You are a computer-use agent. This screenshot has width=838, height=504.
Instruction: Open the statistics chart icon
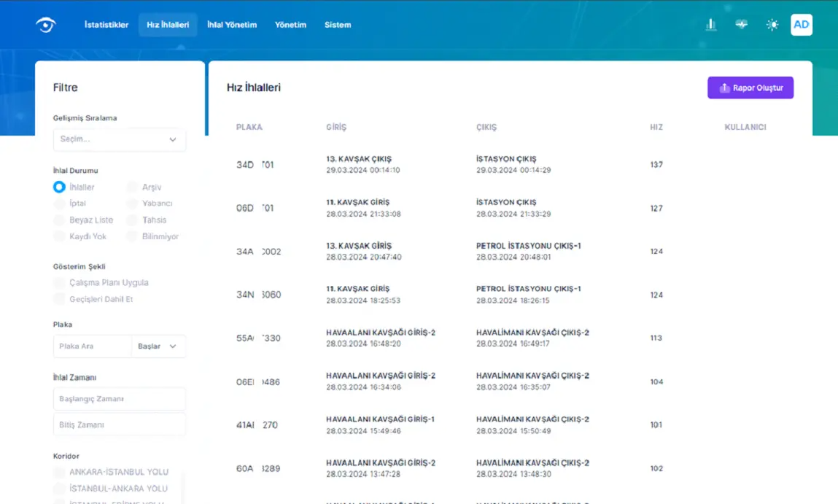tap(711, 25)
